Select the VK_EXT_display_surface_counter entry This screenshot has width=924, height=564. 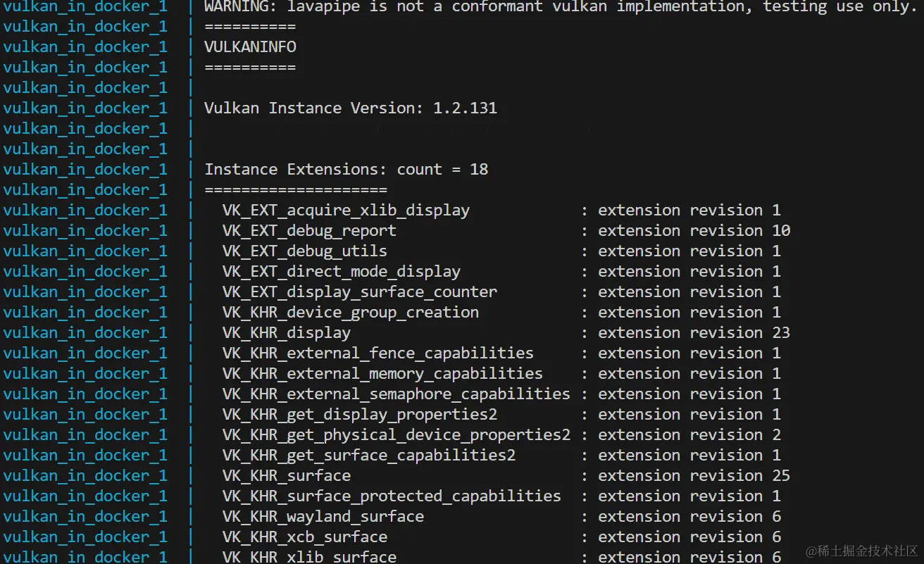pos(359,292)
